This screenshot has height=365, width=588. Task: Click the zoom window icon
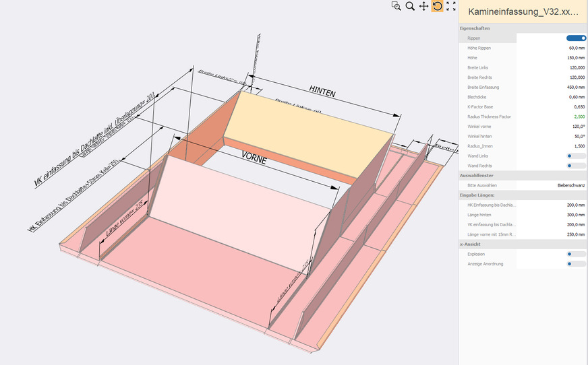(x=396, y=6)
